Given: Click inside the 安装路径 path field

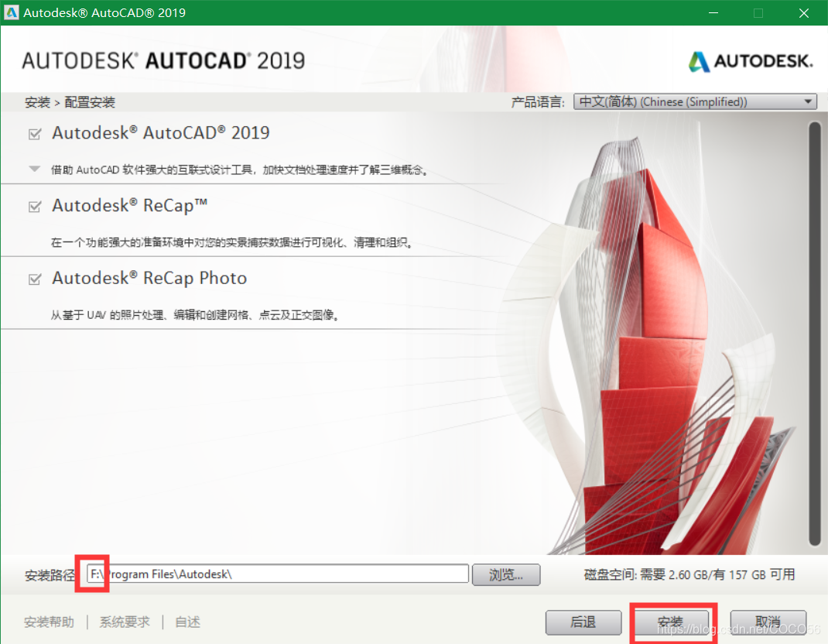Looking at the screenshot, I should coord(279,574).
